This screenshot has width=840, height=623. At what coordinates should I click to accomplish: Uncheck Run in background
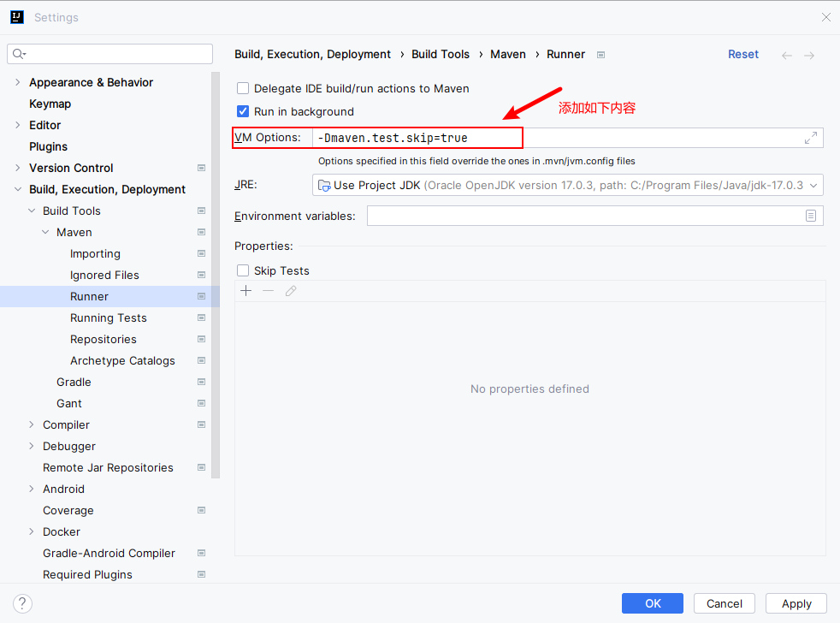click(243, 111)
